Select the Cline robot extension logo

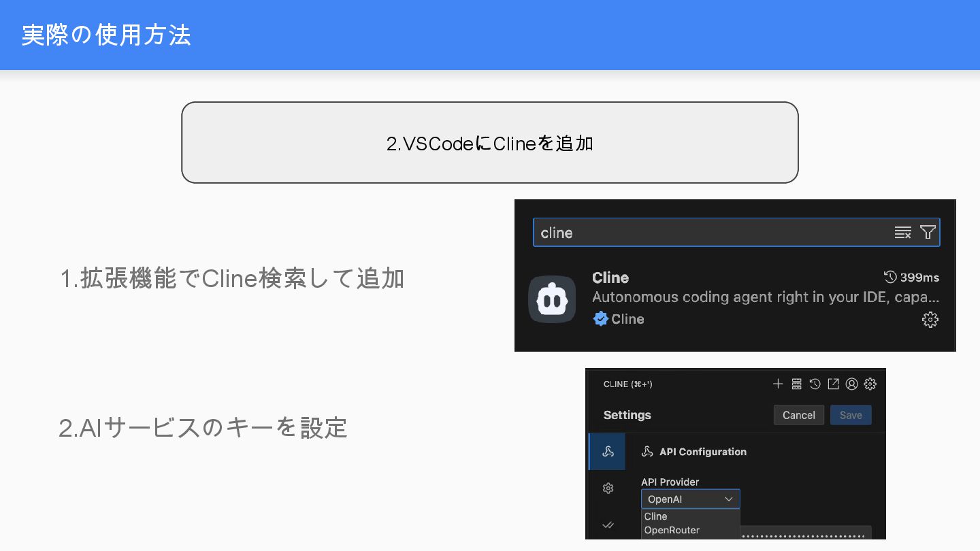coord(552,299)
